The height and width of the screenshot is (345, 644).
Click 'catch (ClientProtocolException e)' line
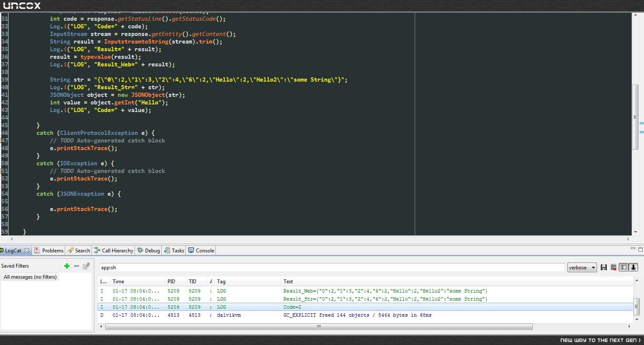(95, 133)
